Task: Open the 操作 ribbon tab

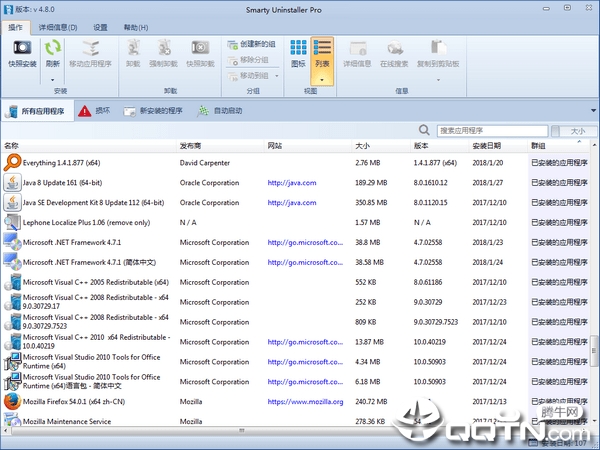Action: pos(16,28)
